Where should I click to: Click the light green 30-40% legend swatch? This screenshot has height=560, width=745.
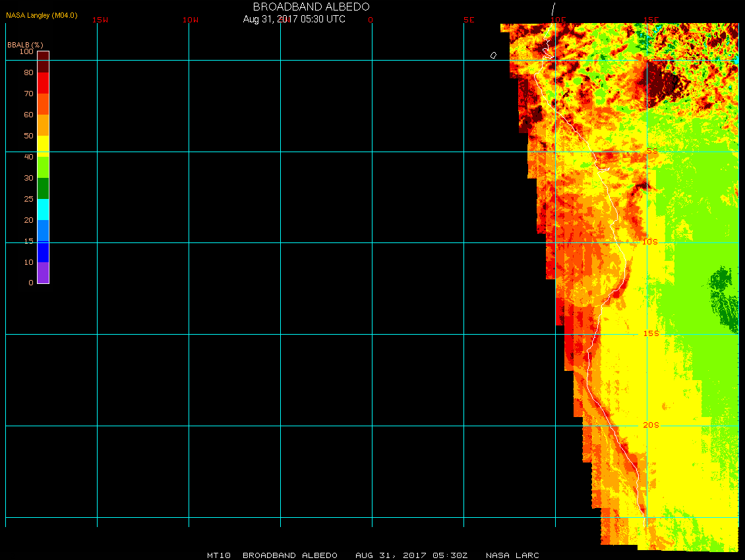(x=43, y=167)
